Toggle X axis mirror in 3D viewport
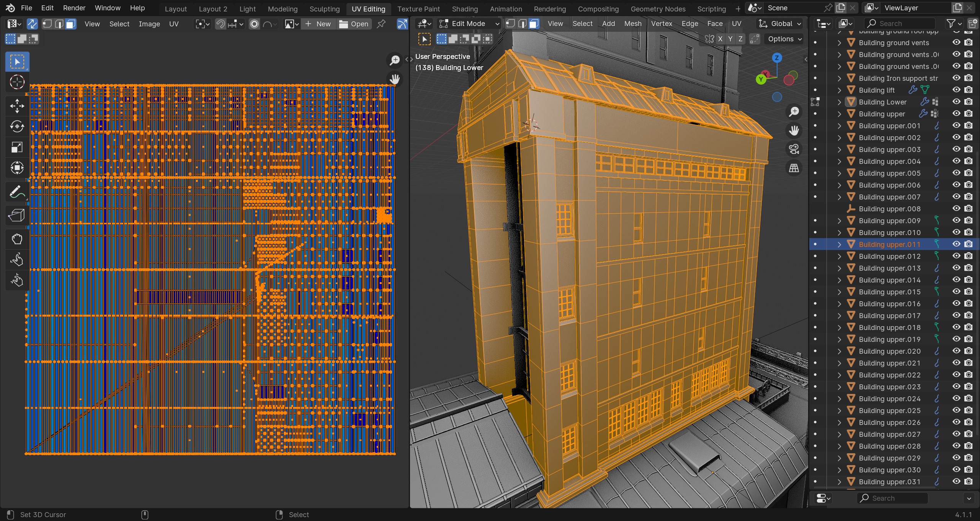 pos(720,39)
